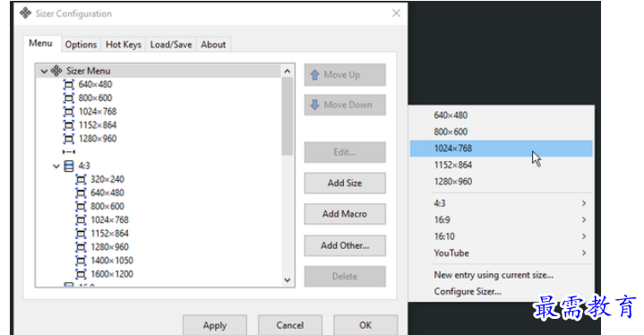Choose highlighted 1024×768 in popup menu
644x335 pixels.
(501, 148)
